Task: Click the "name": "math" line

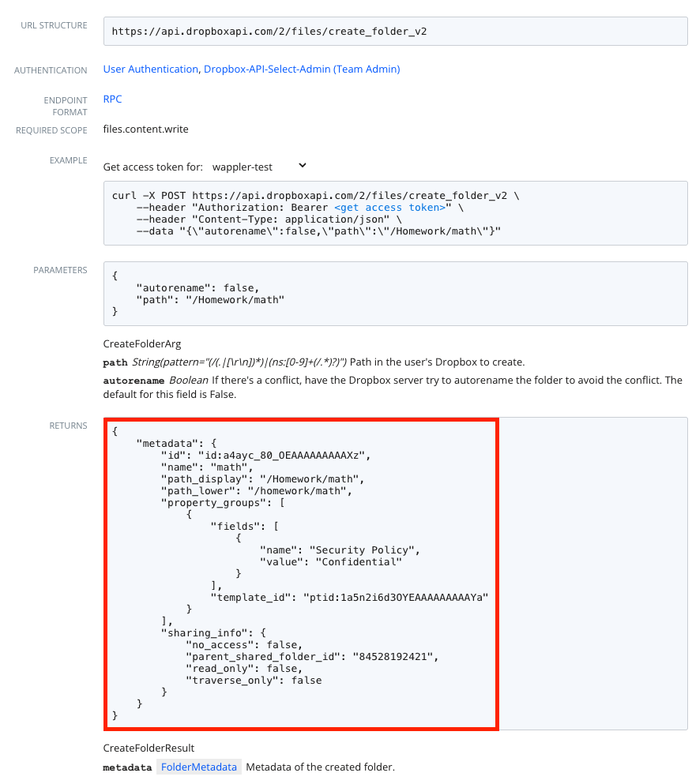Action: coord(207,467)
